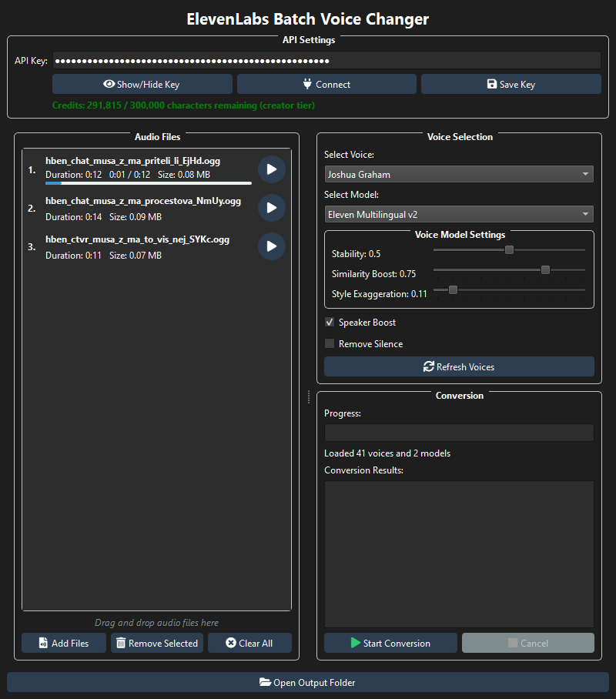The height and width of the screenshot is (699, 616).
Task: Click the credits remaining status text
Action: click(183, 105)
